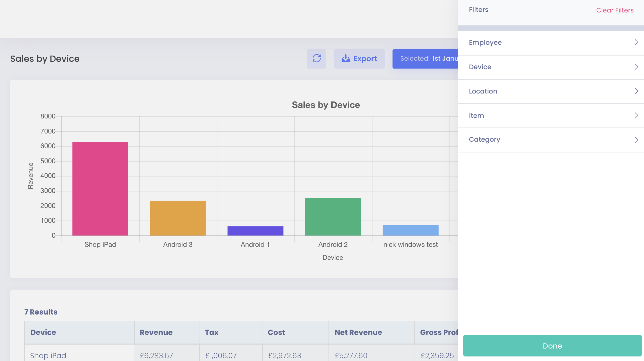Screen dimensions: 644x361
Task: Click the refresh report icon
Action: tap(316, 59)
